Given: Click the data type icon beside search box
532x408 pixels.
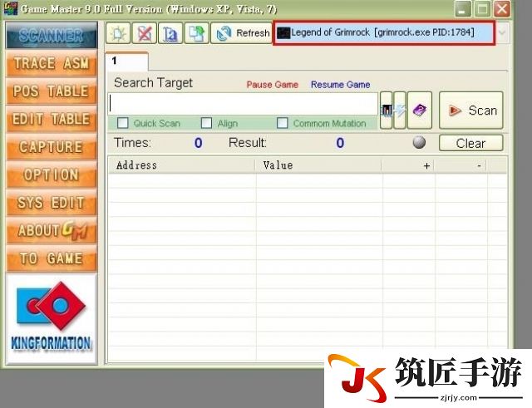Looking at the screenshot, I should [x=386, y=111].
